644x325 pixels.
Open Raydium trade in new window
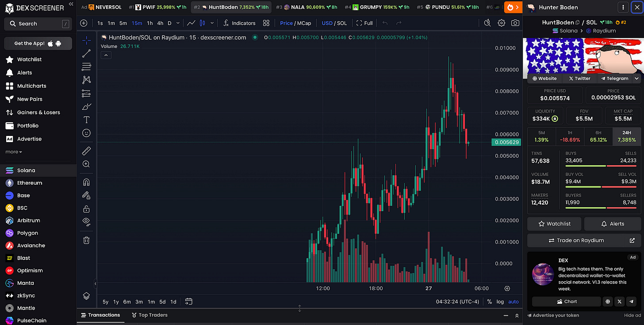632,240
